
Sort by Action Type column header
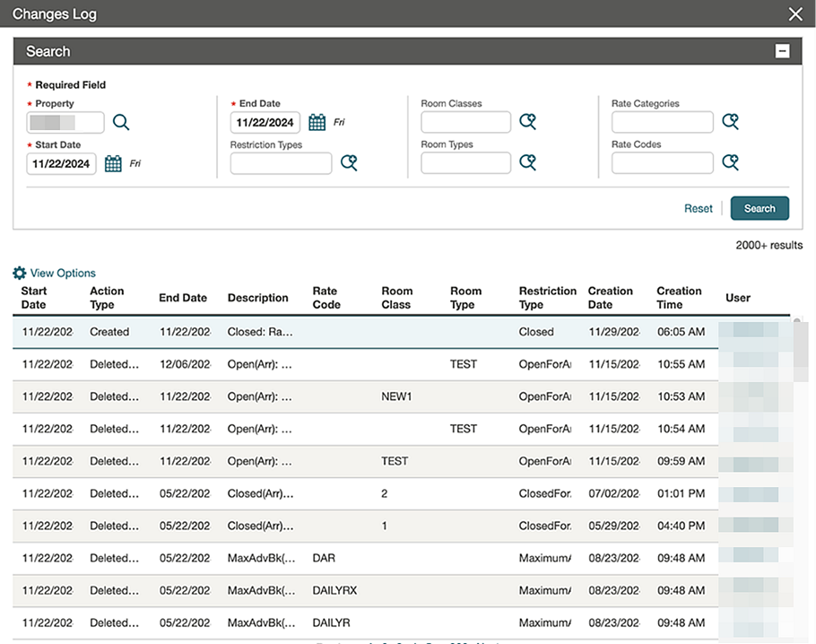point(107,298)
